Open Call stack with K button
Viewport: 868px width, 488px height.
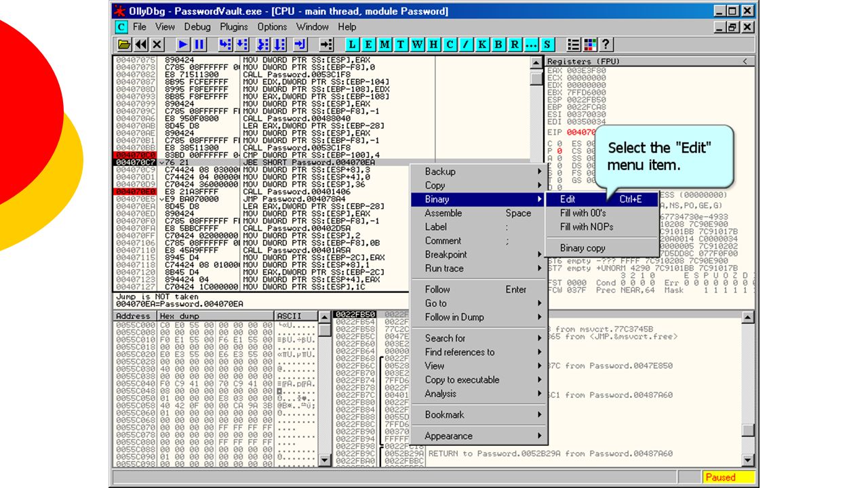(x=483, y=45)
